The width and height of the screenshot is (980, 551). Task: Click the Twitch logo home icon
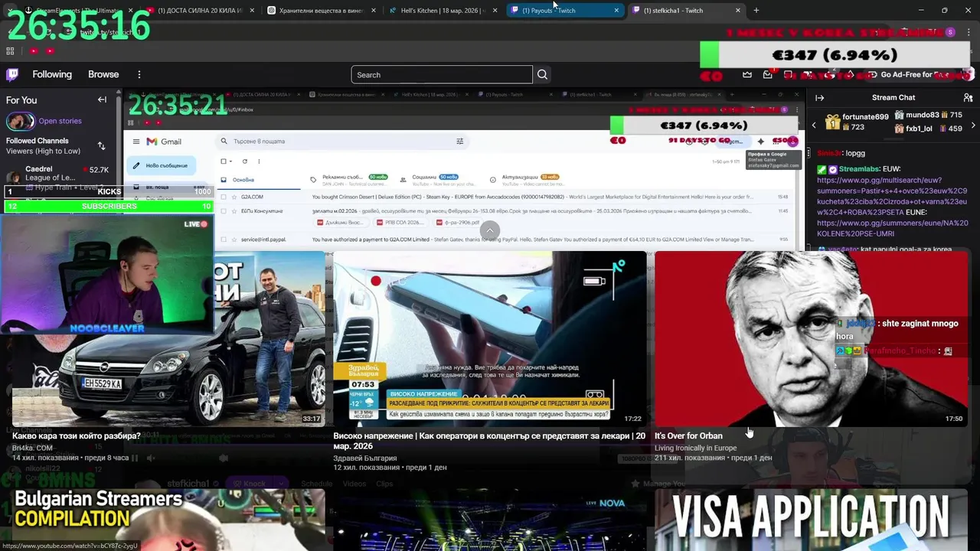12,74
